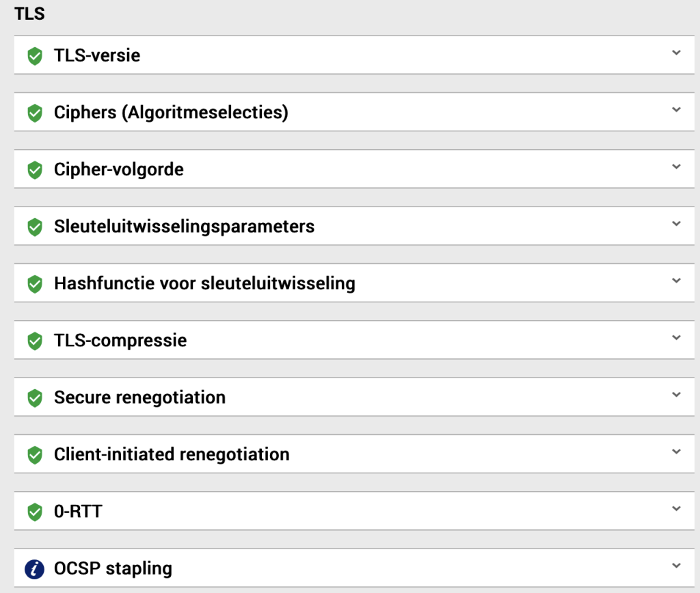Screen dimensions: 700x593
Task: Click the blue info icon beside OCSP stapling
Action: (x=34, y=569)
